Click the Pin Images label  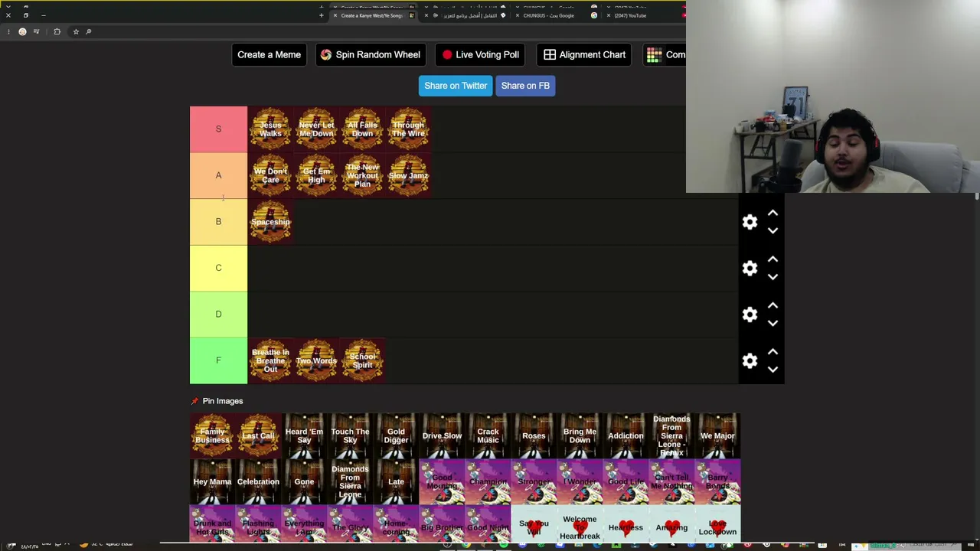coord(223,401)
